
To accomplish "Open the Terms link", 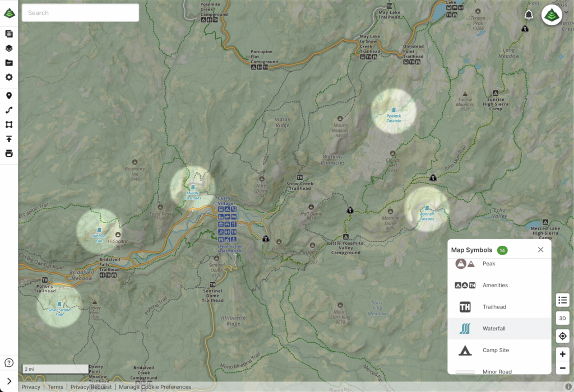I will coord(55,387).
